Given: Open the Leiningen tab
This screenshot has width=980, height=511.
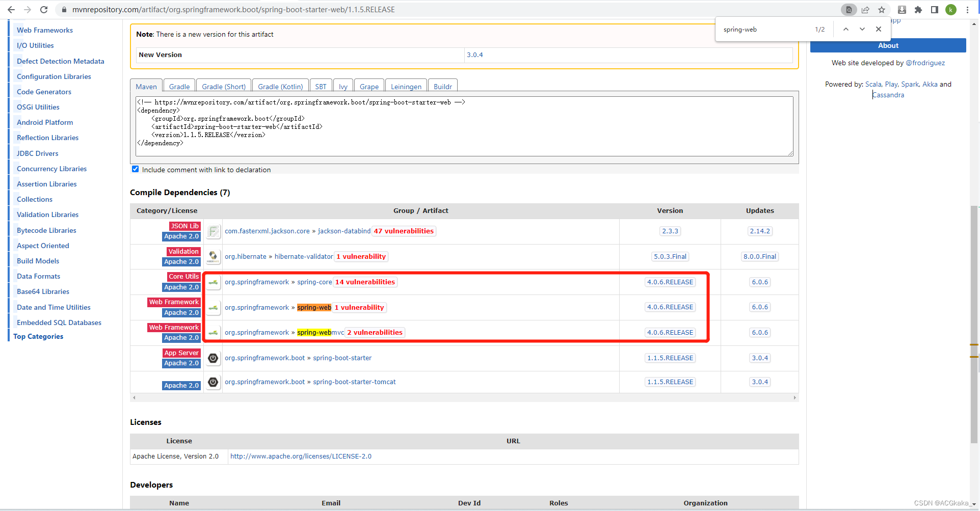Looking at the screenshot, I should pyautogui.click(x=406, y=87).
